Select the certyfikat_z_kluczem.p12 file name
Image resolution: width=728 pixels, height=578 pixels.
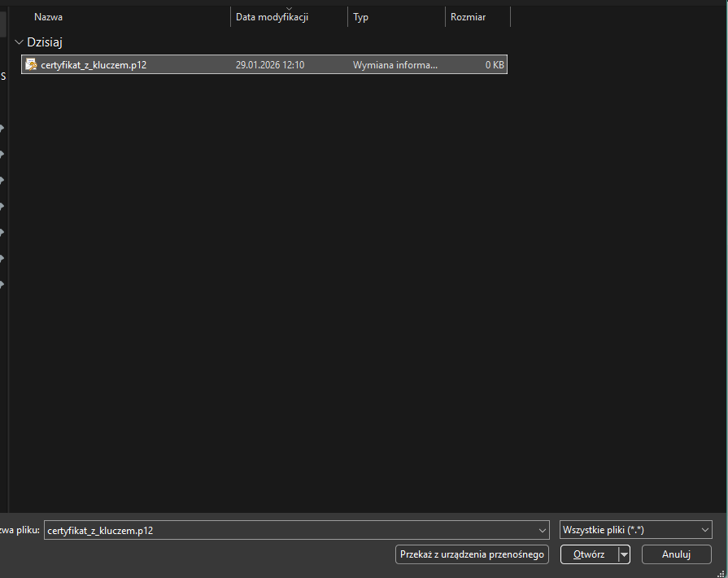(94, 65)
